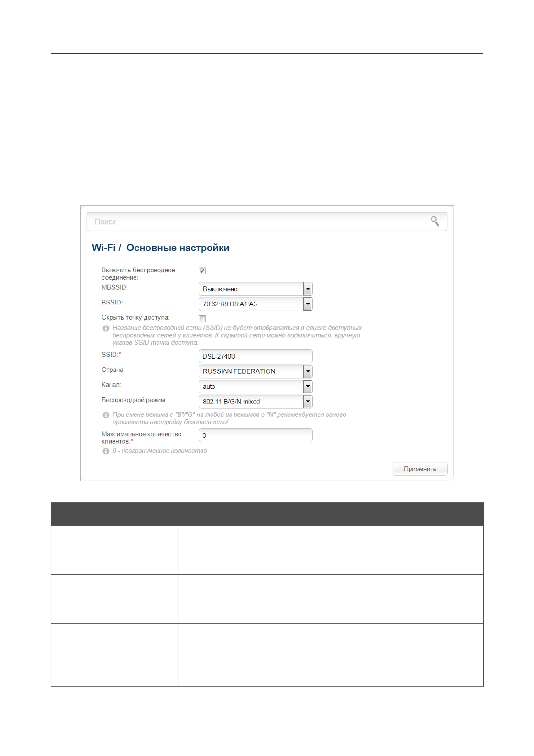
Task: Click the magnifier search icon
Action: click(x=435, y=221)
